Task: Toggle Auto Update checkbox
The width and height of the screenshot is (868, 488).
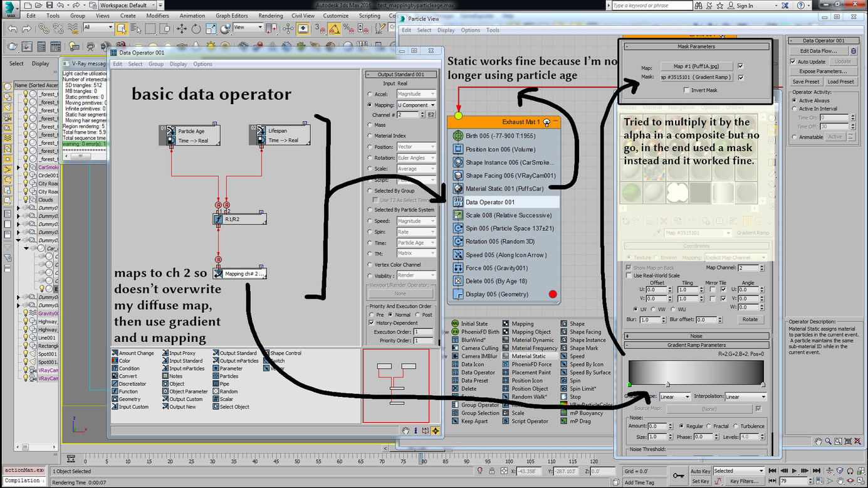Action: (793, 61)
